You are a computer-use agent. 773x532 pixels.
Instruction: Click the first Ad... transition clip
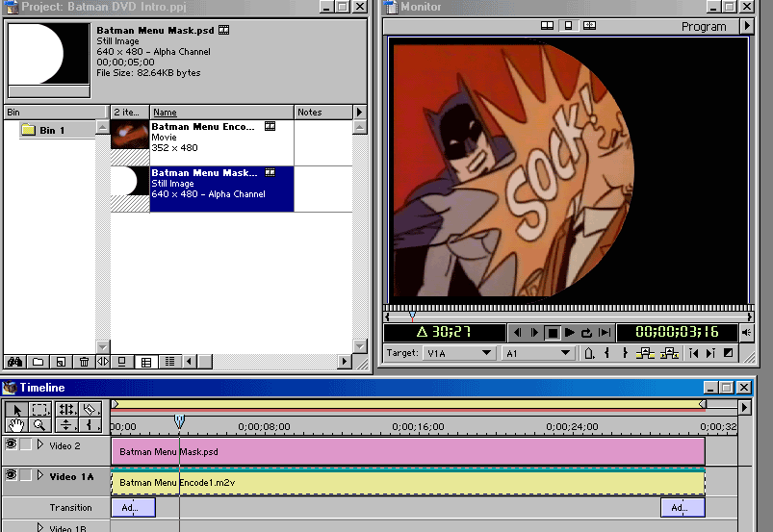134,507
